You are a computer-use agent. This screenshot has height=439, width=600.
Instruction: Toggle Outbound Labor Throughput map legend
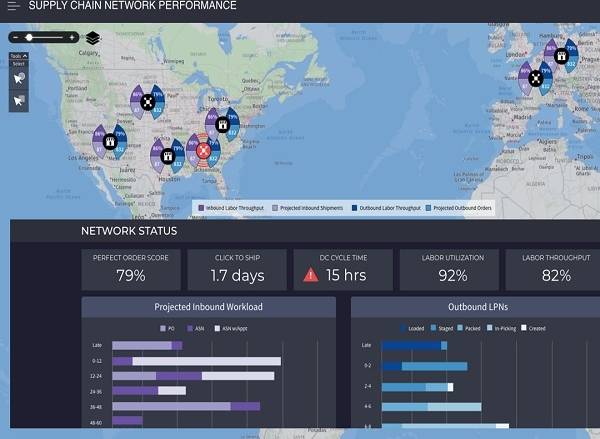click(x=385, y=208)
